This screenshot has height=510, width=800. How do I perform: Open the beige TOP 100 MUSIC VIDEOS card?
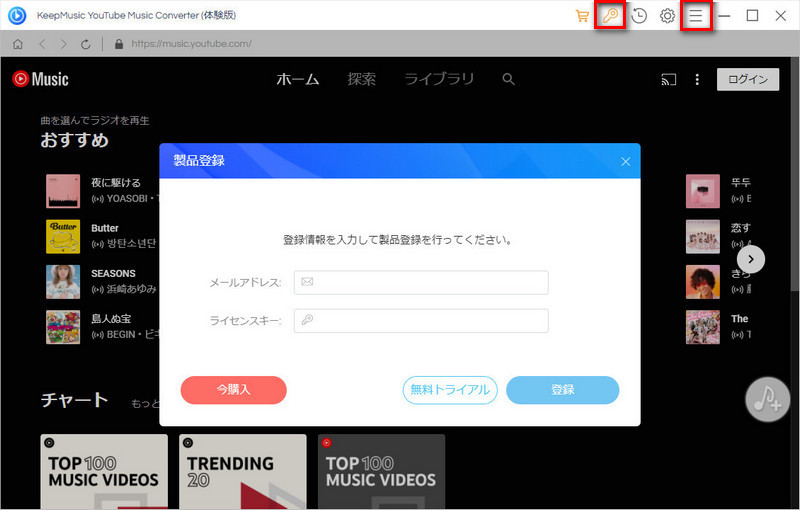(x=104, y=472)
